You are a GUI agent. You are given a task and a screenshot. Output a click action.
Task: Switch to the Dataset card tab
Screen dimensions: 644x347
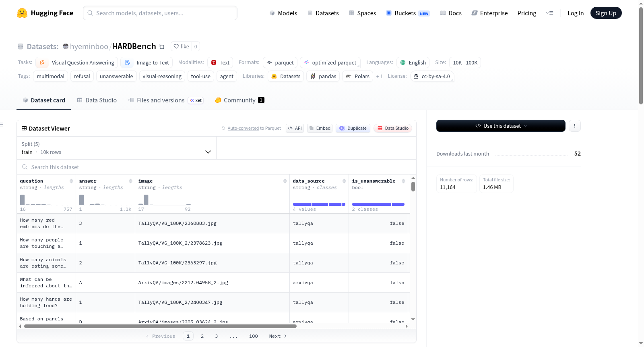[44, 100]
